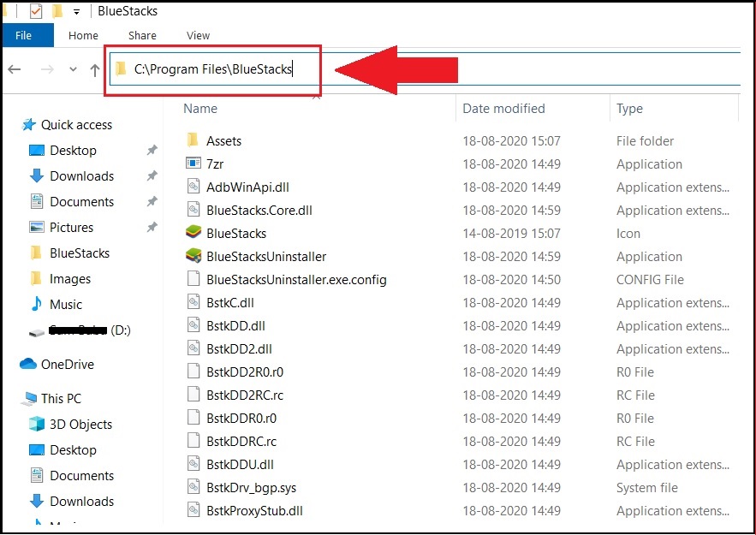Open the Quick Access Toolbar customize dropdown
The height and width of the screenshot is (535, 756).
[x=76, y=12]
